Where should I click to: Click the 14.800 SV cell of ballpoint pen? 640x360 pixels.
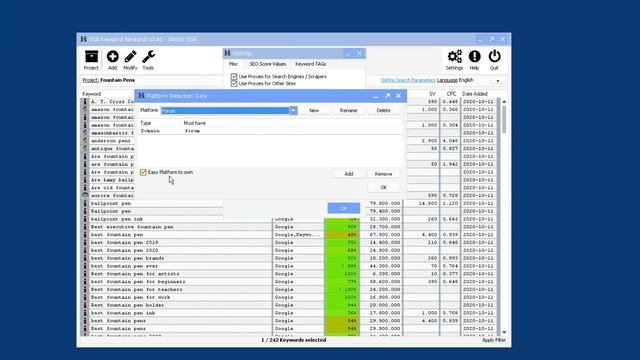(x=422, y=203)
